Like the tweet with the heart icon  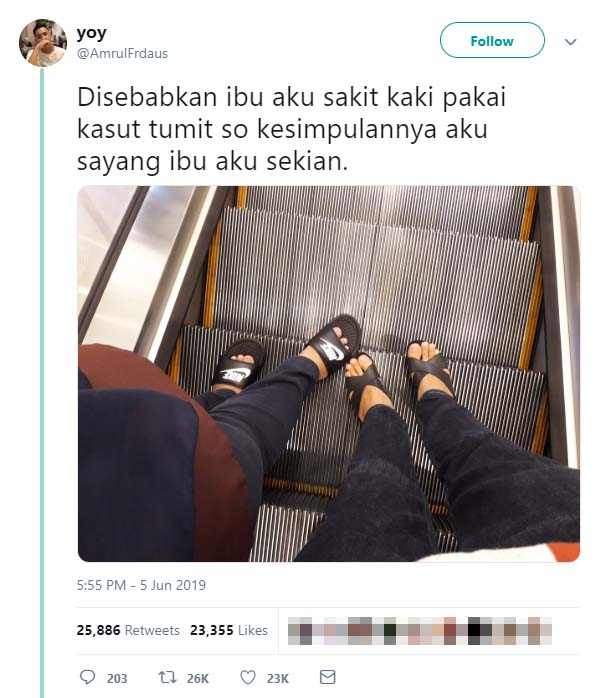(x=248, y=678)
